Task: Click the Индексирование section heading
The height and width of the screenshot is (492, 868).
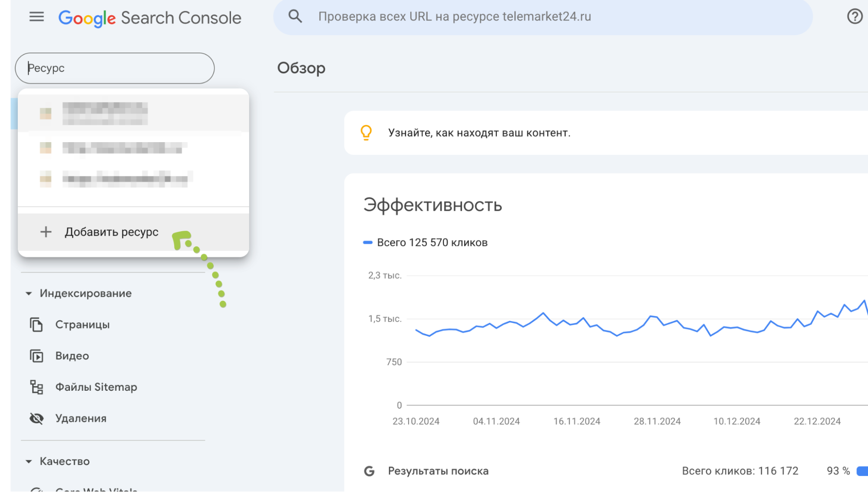Action: point(86,293)
